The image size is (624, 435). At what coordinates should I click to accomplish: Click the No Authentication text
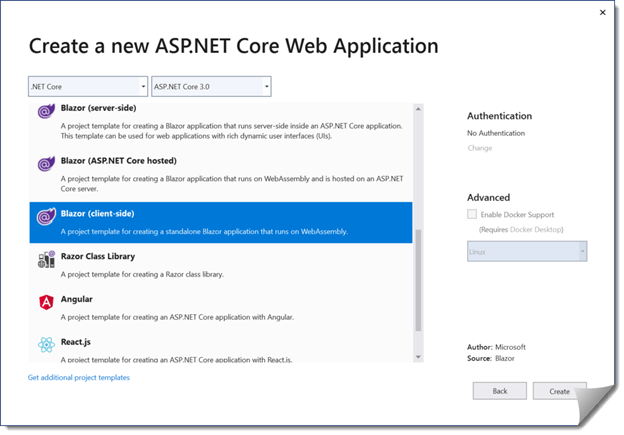(x=496, y=133)
